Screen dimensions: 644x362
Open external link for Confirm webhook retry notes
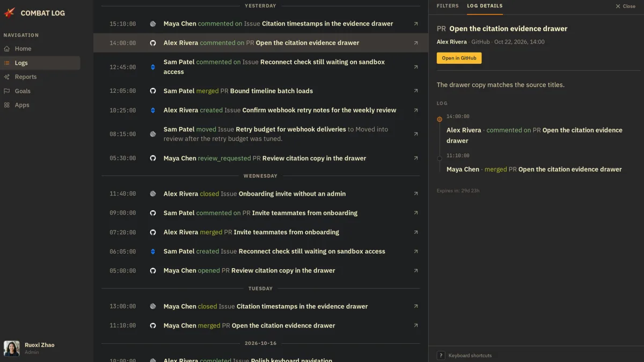click(416, 110)
